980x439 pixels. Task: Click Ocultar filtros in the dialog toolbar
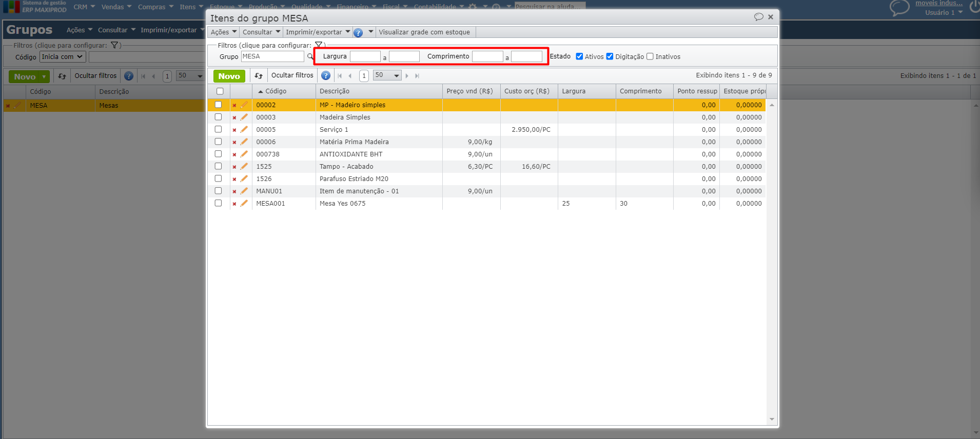tap(292, 75)
